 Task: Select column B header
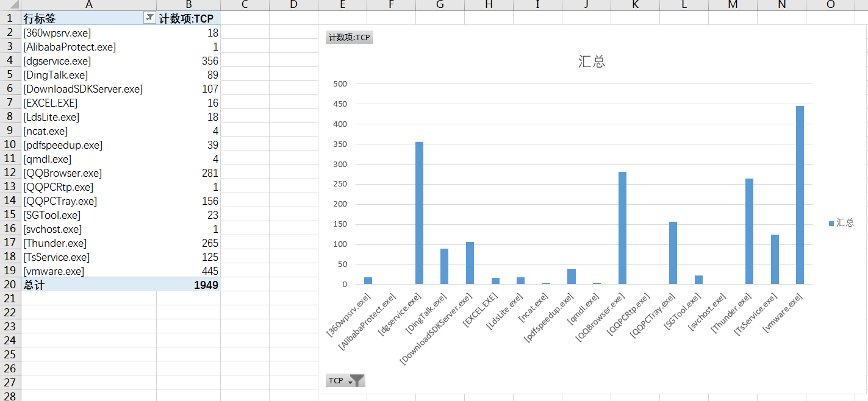(x=188, y=5)
